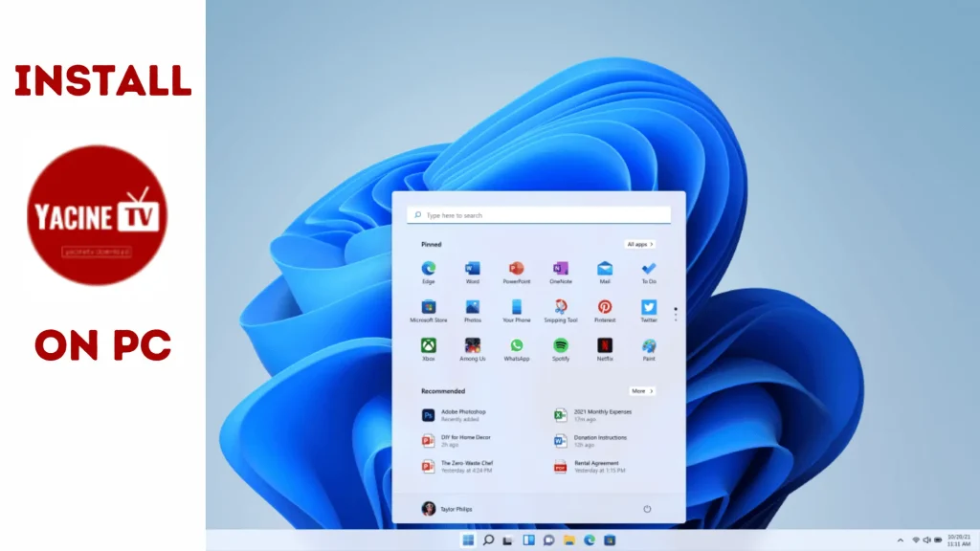
Task: Go to next pinned apps page dots
Action: point(676,313)
